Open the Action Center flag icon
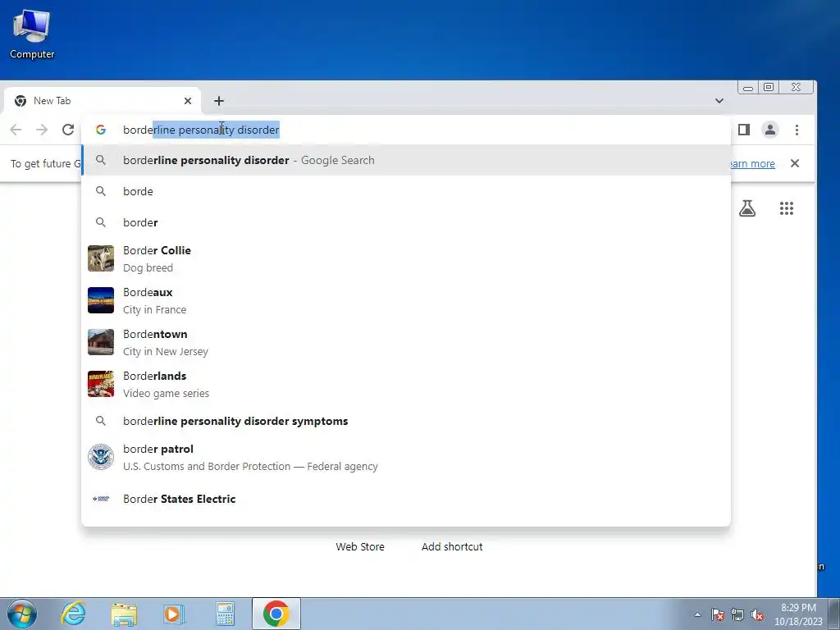 coord(718,614)
